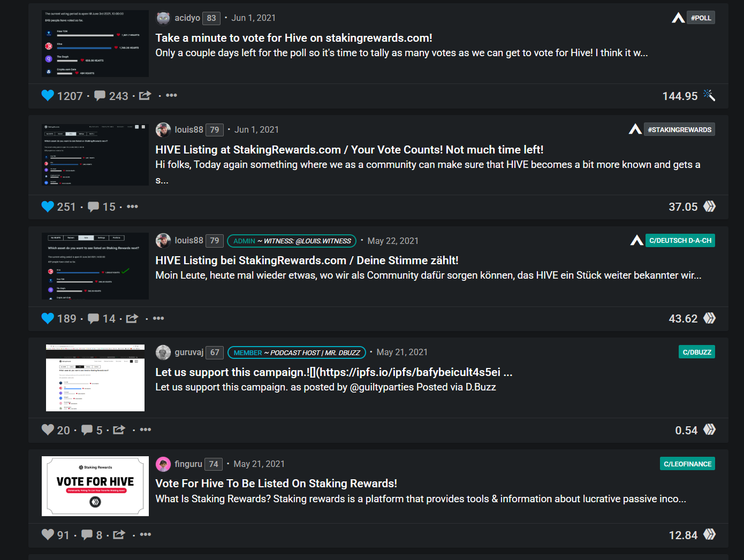The width and height of the screenshot is (744, 560).
Task: View guruvaj's profile picture
Action: [x=163, y=352]
